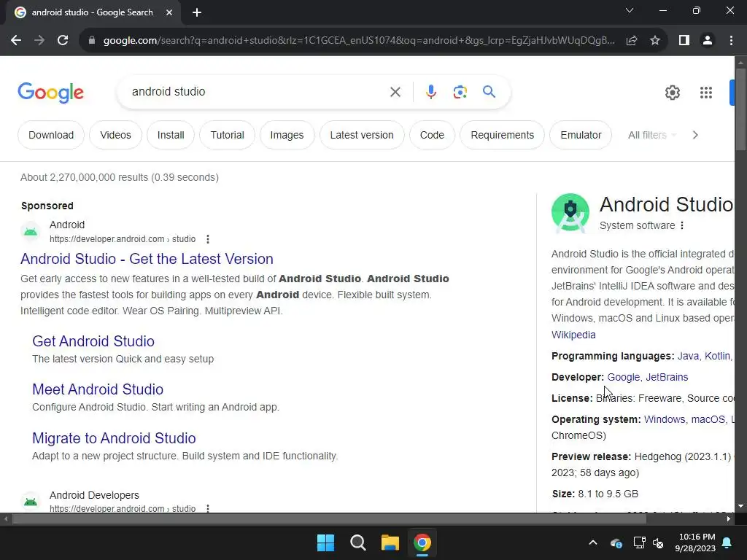Open the tab search dropdown chevron
This screenshot has width=747, height=560.
pos(630,10)
